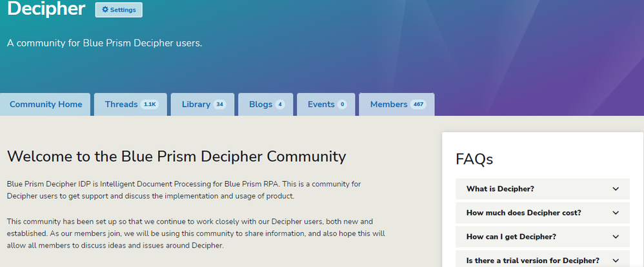Click the Decipher community title heading

point(46,9)
